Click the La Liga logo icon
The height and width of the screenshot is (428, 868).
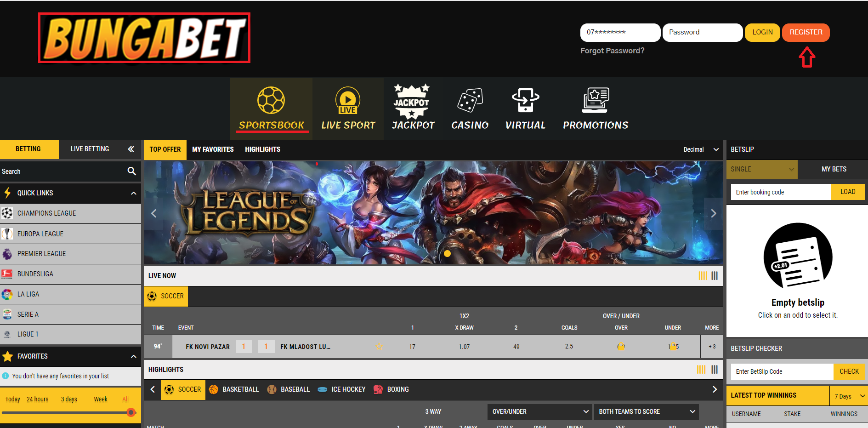[7, 294]
